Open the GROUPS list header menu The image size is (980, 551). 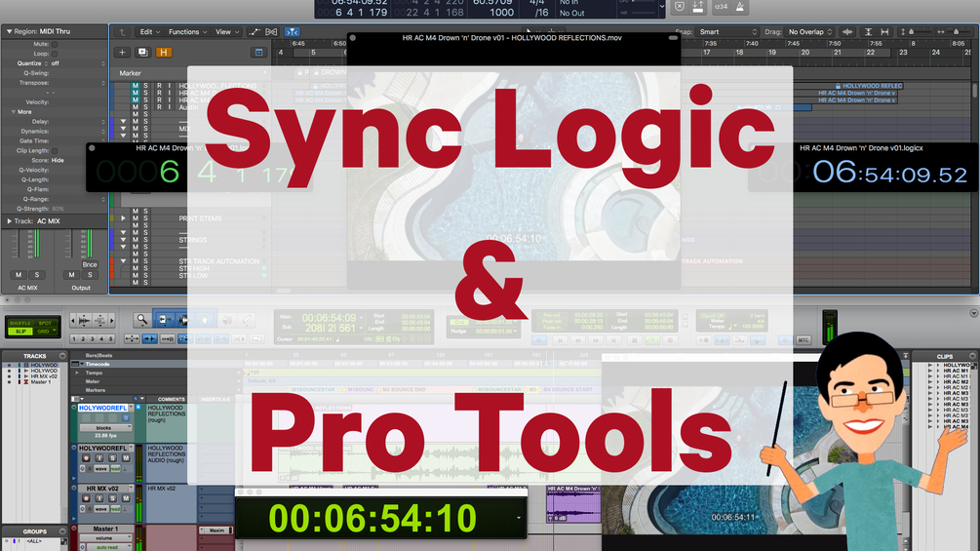[x=61, y=531]
